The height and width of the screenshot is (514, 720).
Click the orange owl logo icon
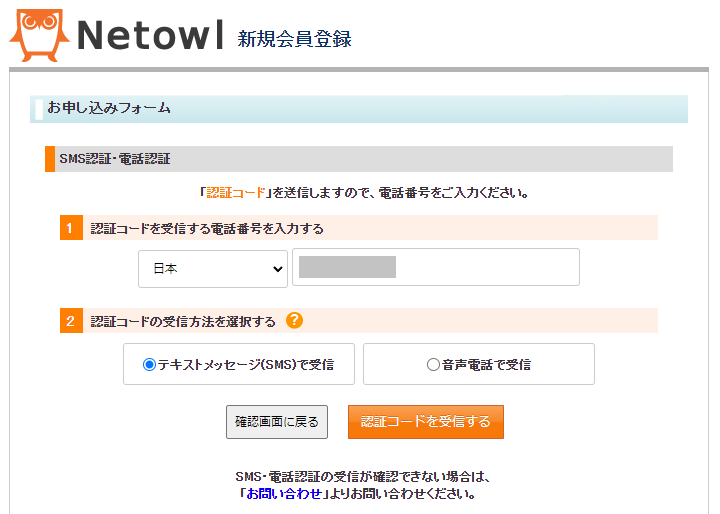pyautogui.click(x=39, y=35)
